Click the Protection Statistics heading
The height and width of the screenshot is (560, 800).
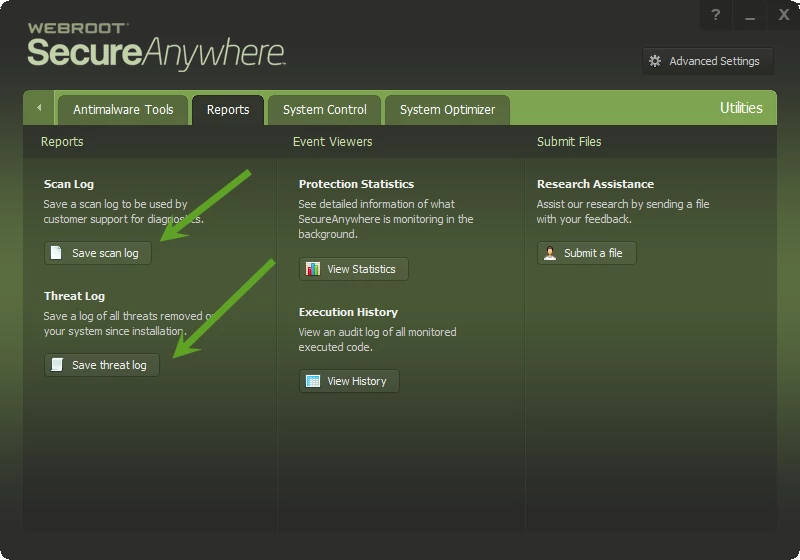click(356, 184)
